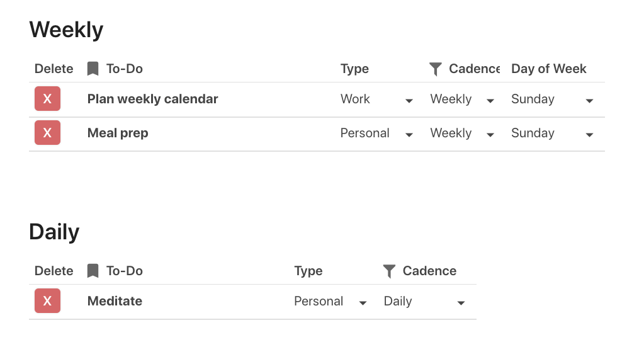Screen dimensions: 644x364
Task: Click the filter funnel icon in Daily table
Action: 389,271
